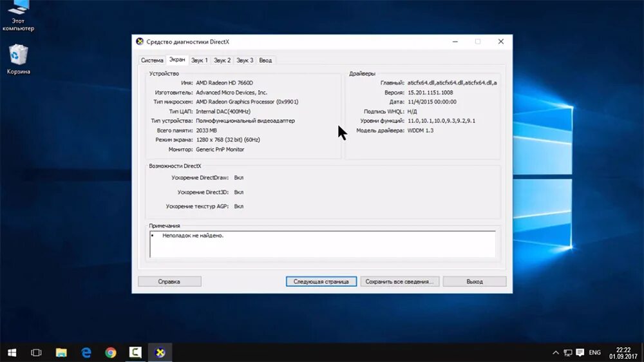Click the Подпись WHQL value Н/Д
The image size is (644, 362).
(412, 111)
